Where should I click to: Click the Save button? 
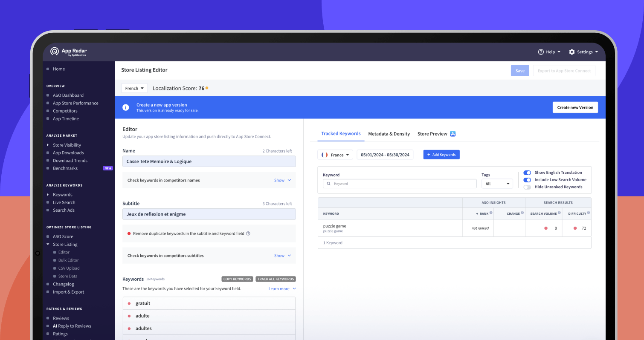tap(520, 71)
